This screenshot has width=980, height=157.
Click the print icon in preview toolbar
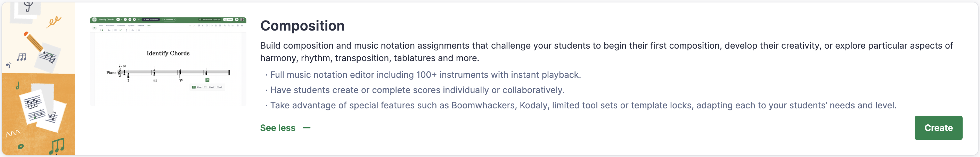(215, 25)
